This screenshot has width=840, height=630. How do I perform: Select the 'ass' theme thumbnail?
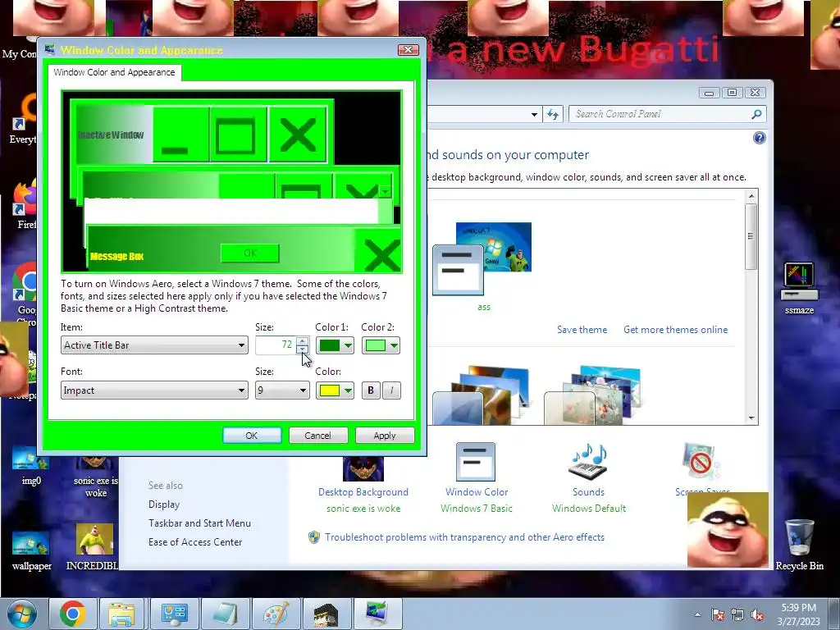click(482, 258)
